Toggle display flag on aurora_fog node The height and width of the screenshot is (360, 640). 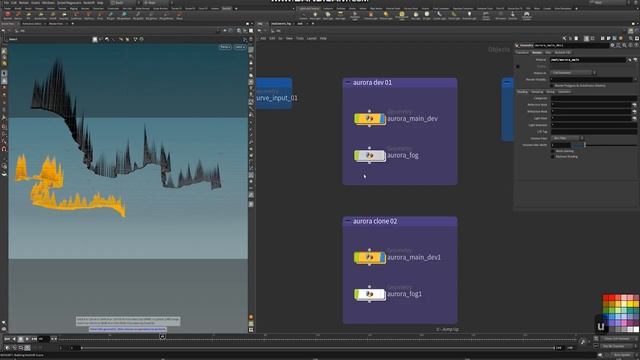(x=382, y=156)
